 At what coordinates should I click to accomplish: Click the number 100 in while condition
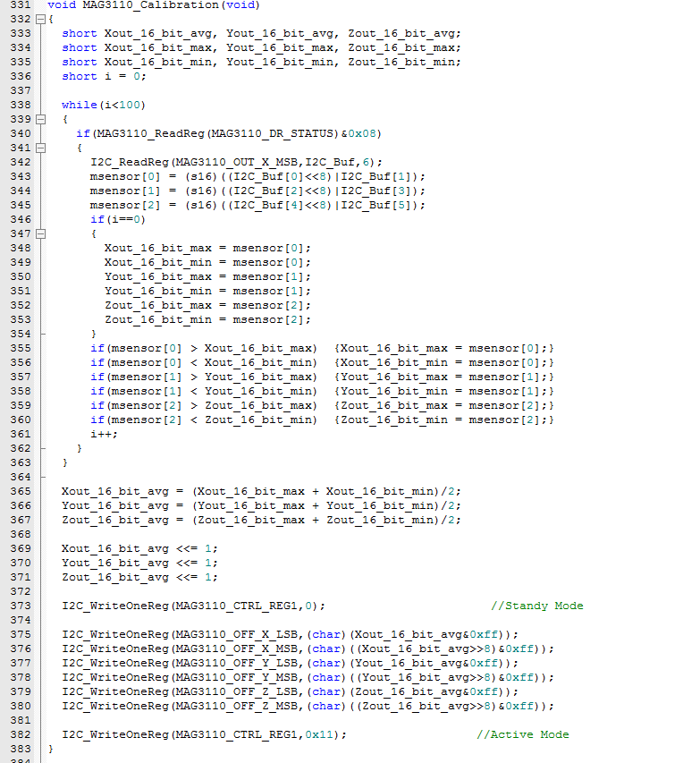point(130,105)
